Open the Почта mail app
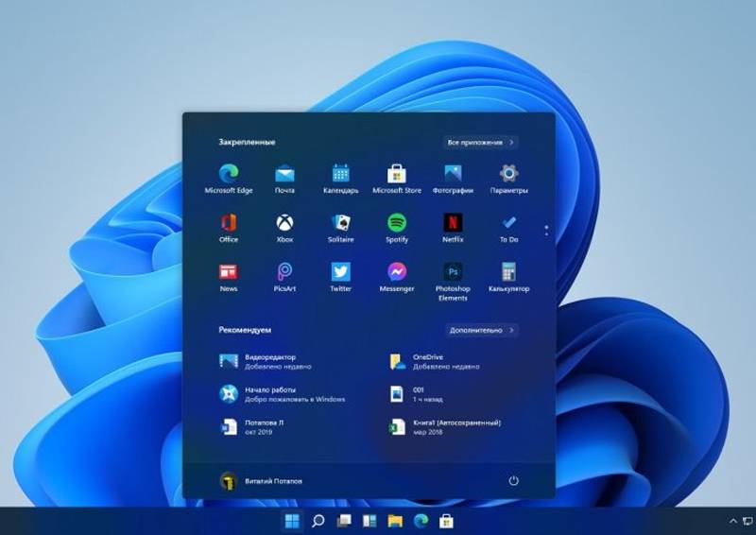This screenshot has width=756, height=535. (284, 179)
